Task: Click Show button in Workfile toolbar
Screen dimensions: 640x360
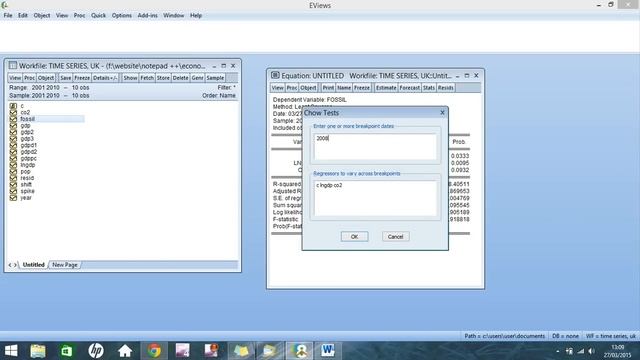Action: click(x=130, y=78)
